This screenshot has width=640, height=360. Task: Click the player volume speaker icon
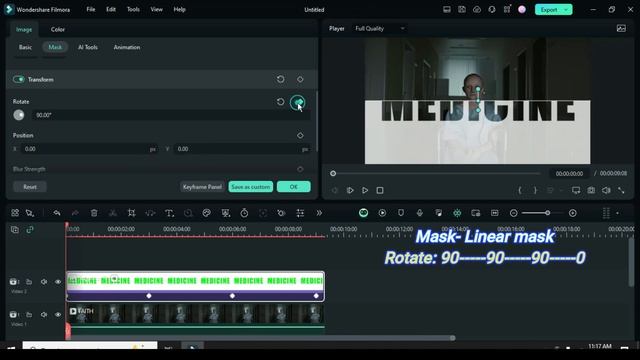pyautogui.click(x=606, y=190)
